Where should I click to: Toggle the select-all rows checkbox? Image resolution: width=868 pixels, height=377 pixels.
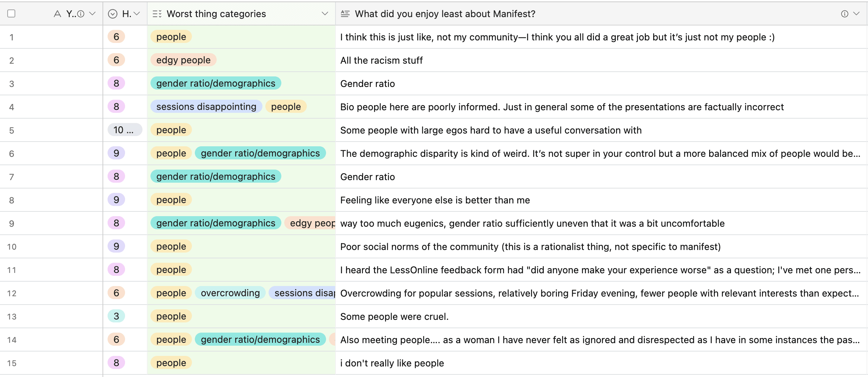point(11,14)
